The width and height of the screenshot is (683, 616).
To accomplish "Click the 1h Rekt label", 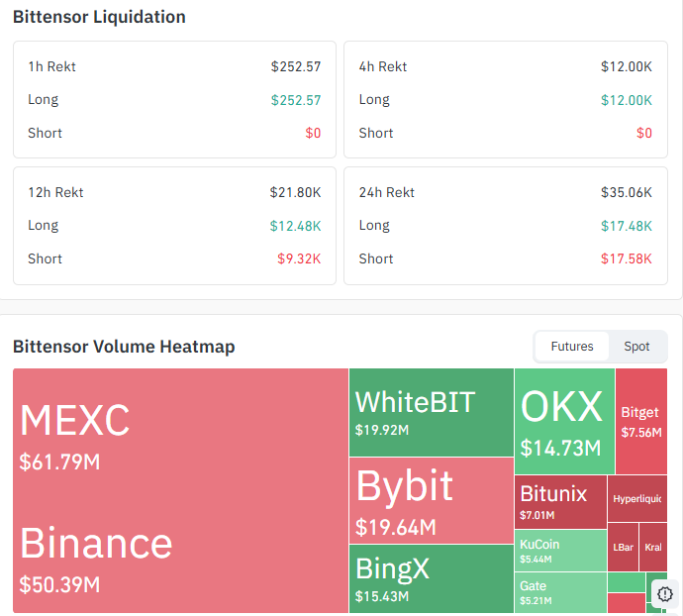I will click(51, 66).
